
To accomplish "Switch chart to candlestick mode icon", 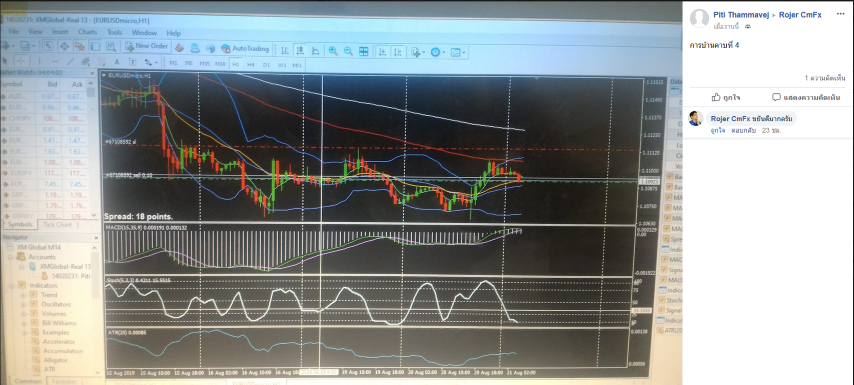I will pos(300,51).
